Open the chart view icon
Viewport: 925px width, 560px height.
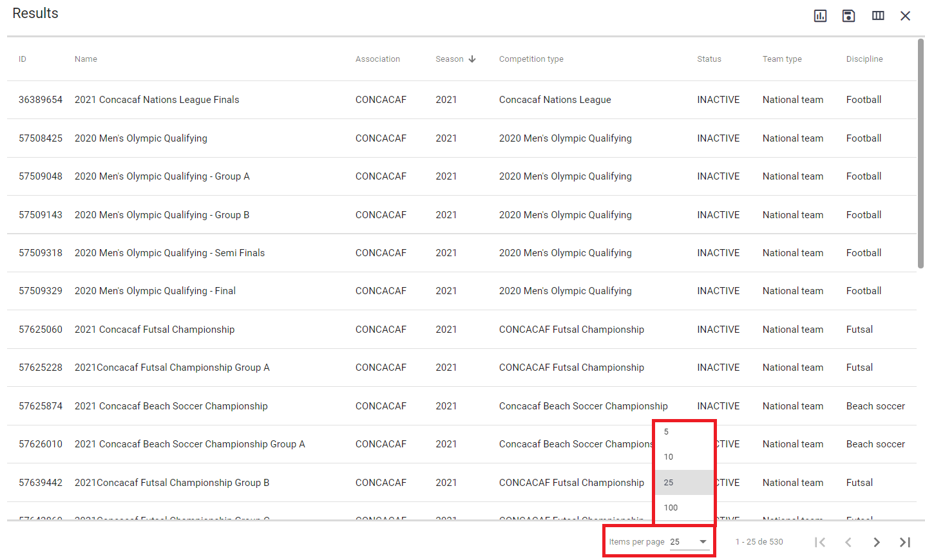click(820, 16)
